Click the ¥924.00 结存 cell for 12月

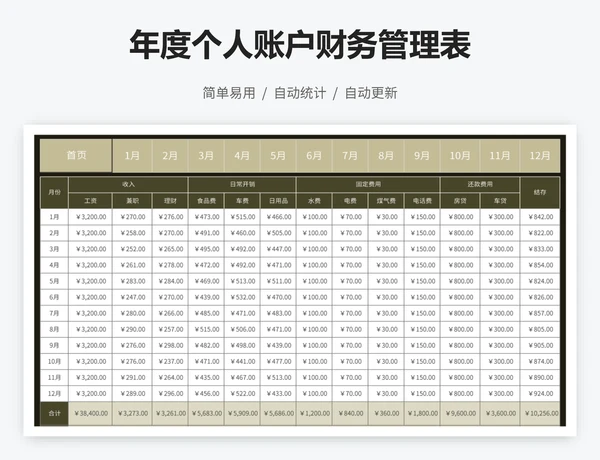540,394
